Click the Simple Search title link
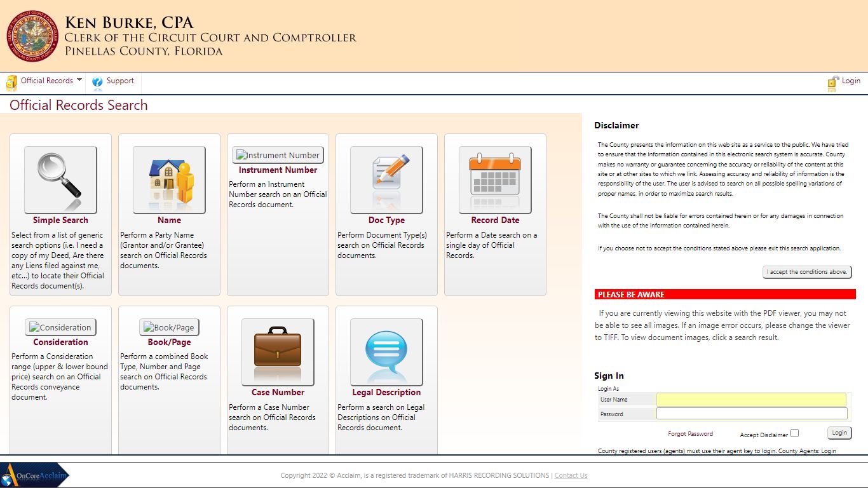Screen dimensions: 868x488 pyautogui.click(x=60, y=220)
